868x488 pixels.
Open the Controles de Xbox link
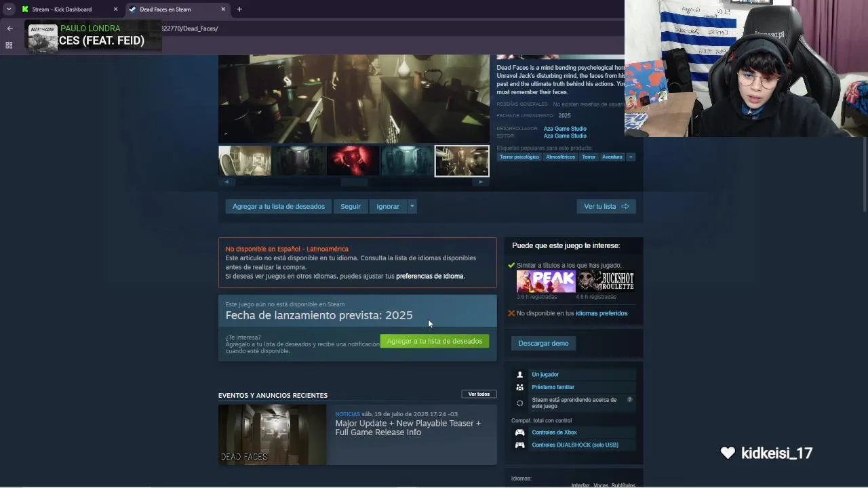(555, 432)
